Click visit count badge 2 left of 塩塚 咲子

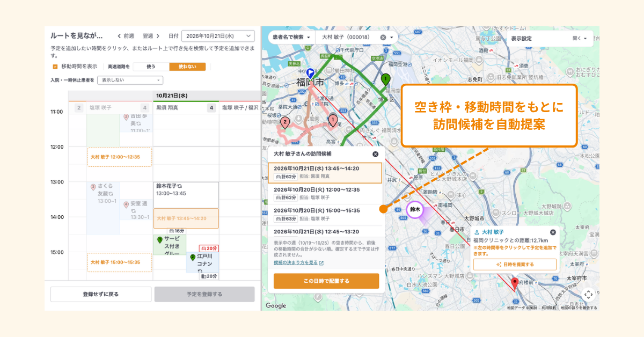78,108
